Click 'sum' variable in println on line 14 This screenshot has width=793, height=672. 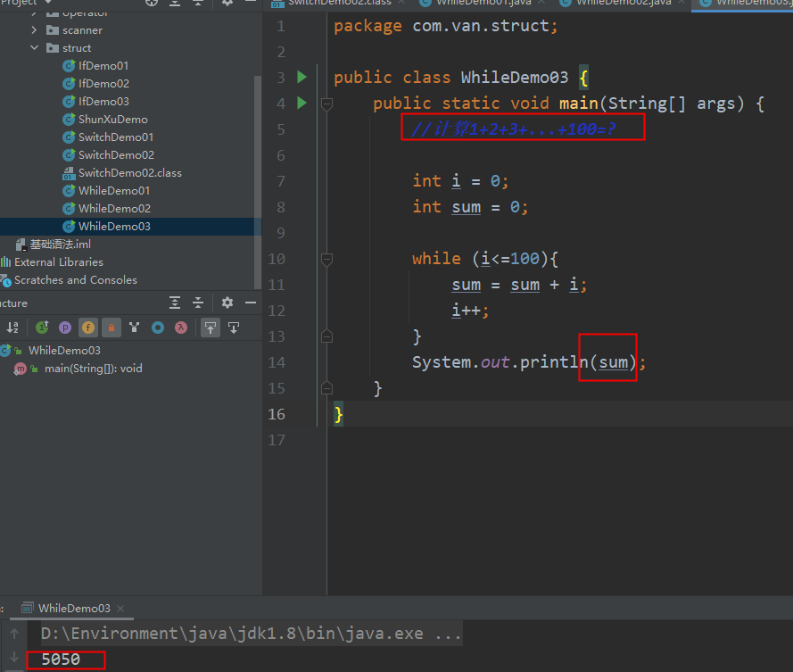[614, 362]
